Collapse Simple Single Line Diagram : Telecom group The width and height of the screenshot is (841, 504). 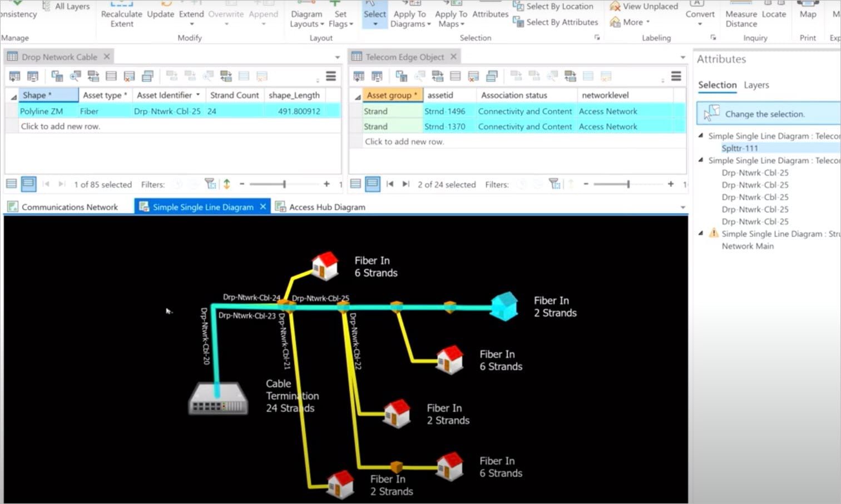(x=700, y=136)
